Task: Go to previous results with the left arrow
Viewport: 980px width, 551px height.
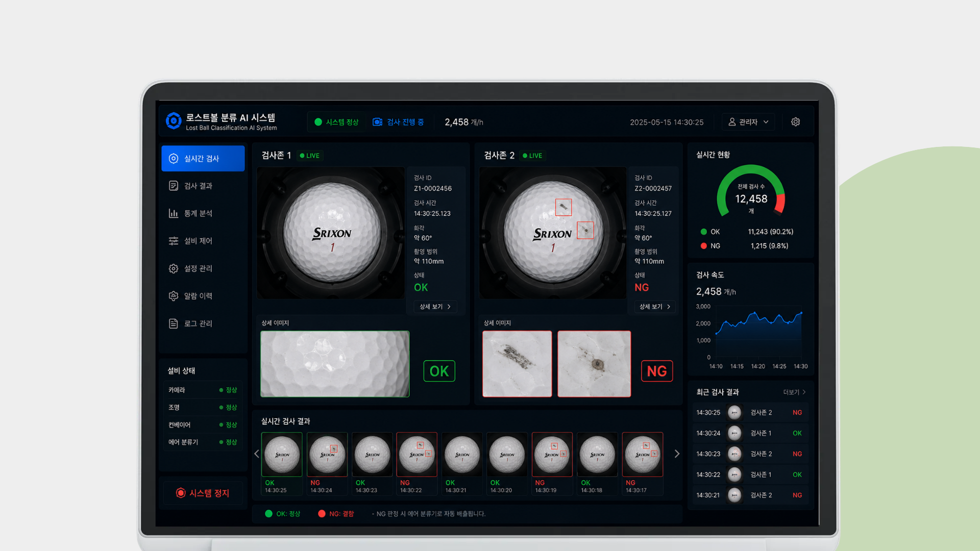Action: coord(257,454)
